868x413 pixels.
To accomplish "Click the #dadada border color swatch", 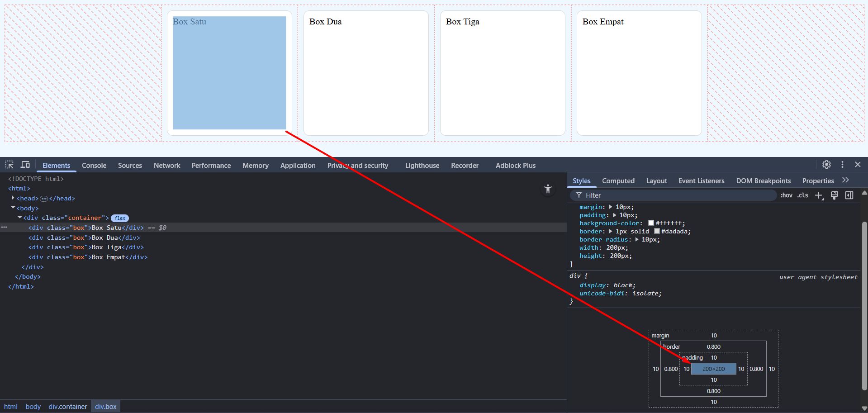I will point(657,231).
